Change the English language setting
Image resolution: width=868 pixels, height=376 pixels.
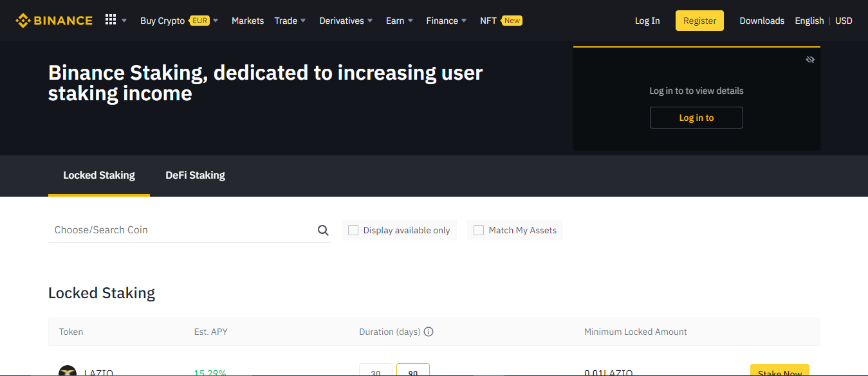tap(809, 21)
